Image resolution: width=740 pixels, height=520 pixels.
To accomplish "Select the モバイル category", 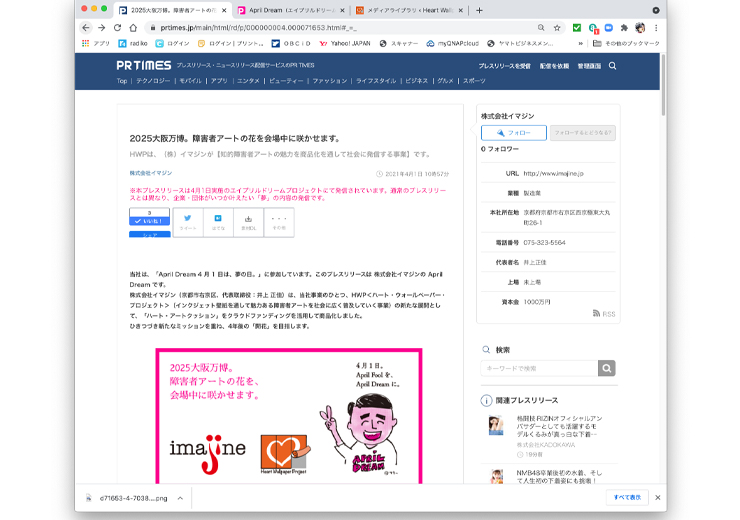I will click(x=190, y=81).
